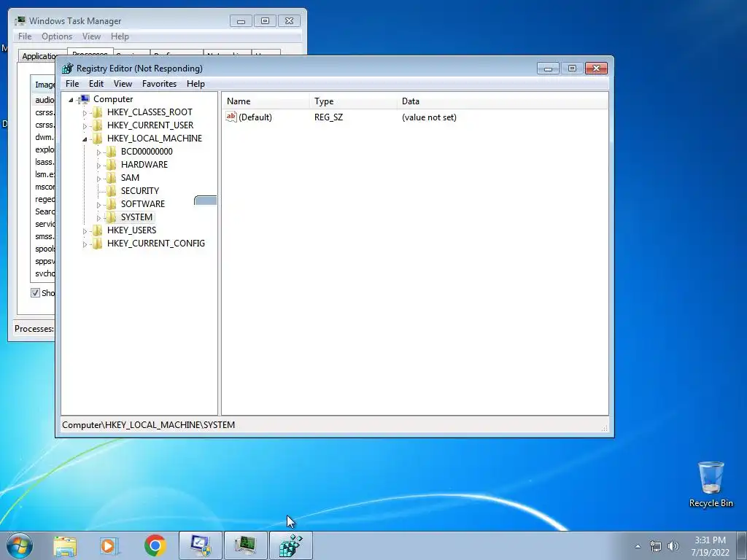Show hidden tray icons arrow
The image size is (747, 560).
[x=638, y=546]
